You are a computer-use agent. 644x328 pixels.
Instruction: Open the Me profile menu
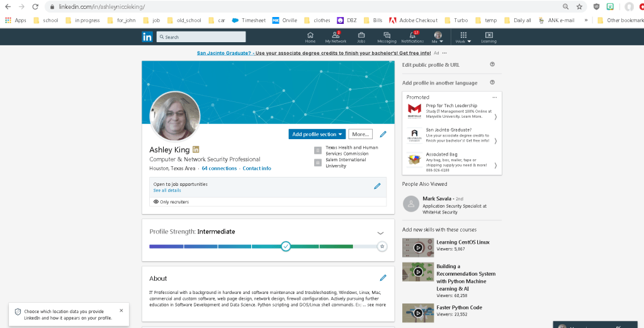point(438,37)
